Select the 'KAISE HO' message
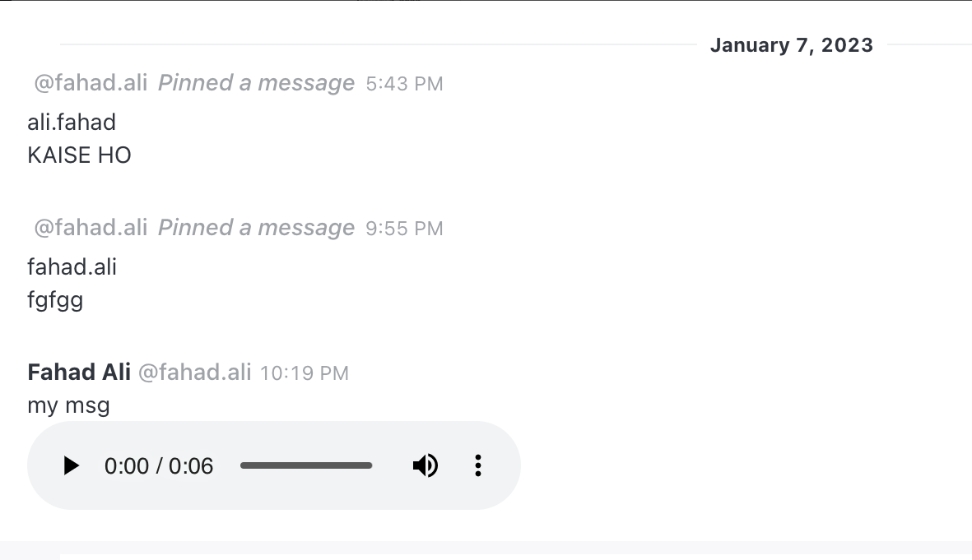The width and height of the screenshot is (972, 560). 79,155
